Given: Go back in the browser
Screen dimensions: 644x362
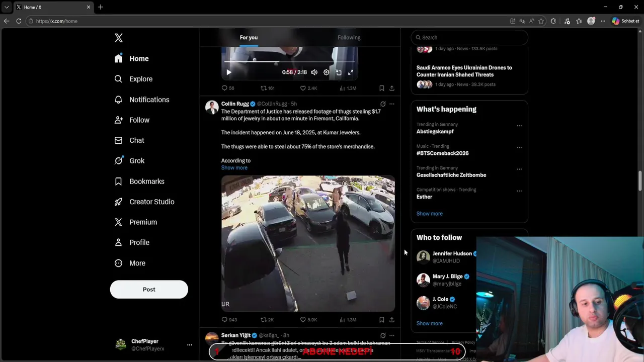Looking at the screenshot, I should pos(7,21).
